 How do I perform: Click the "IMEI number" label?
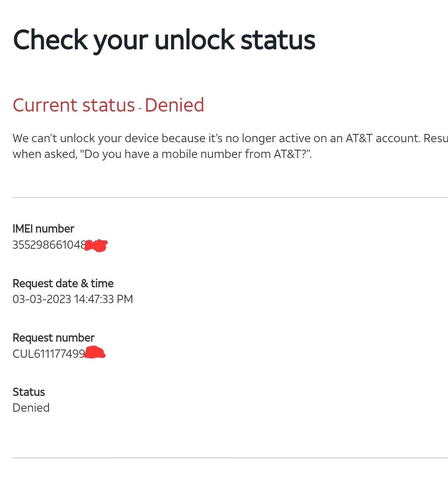(x=44, y=228)
